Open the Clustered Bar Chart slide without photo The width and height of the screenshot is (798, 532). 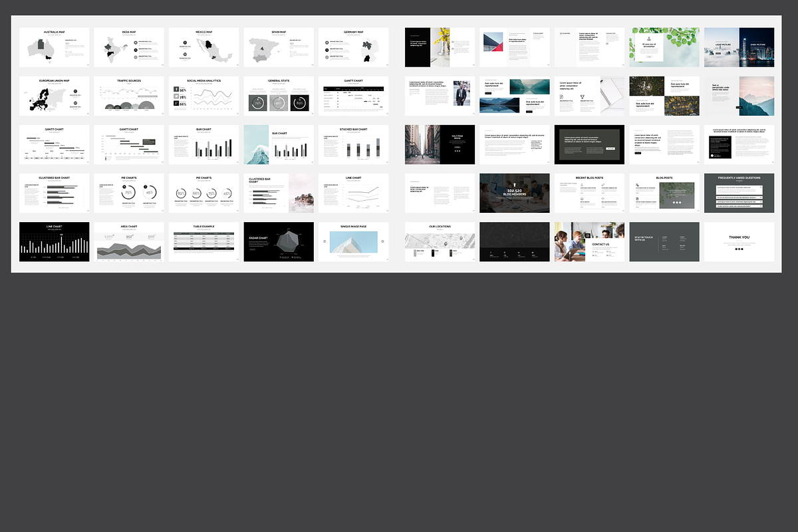55,193
